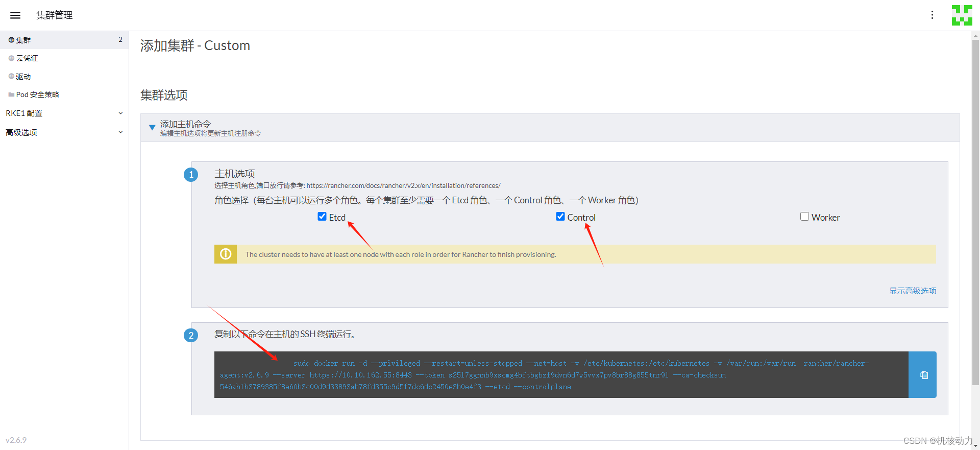Open 云凭证 in the sidebar
The height and width of the screenshot is (450, 980).
pyautogui.click(x=64, y=58)
